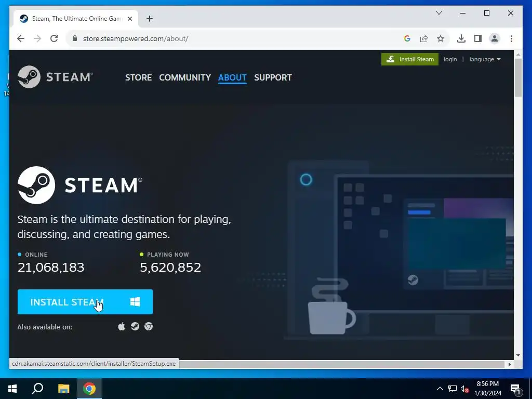Open the notification center icon

pos(516,389)
